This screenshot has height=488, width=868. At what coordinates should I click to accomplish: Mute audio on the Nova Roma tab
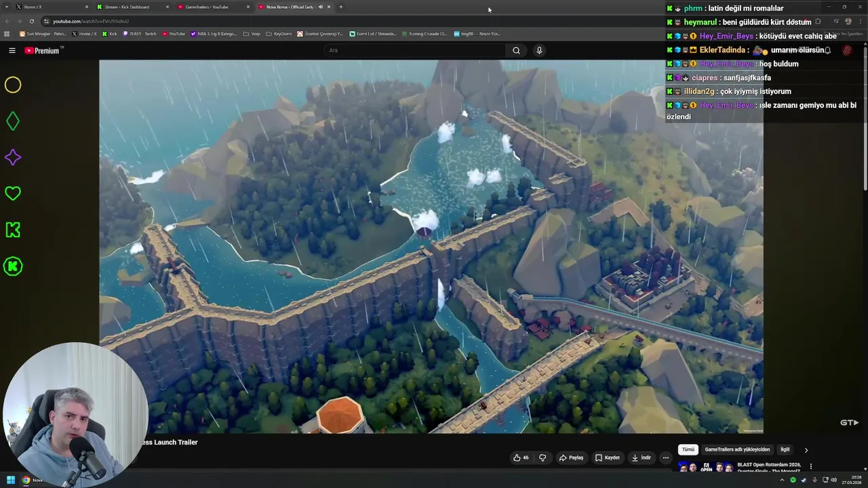click(x=321, y=7)
